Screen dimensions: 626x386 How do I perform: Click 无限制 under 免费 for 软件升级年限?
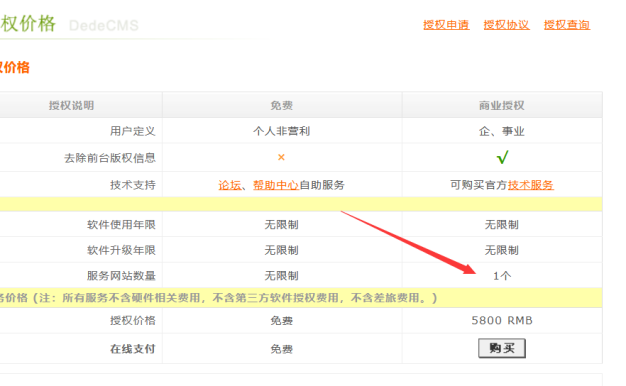[281, 250]
